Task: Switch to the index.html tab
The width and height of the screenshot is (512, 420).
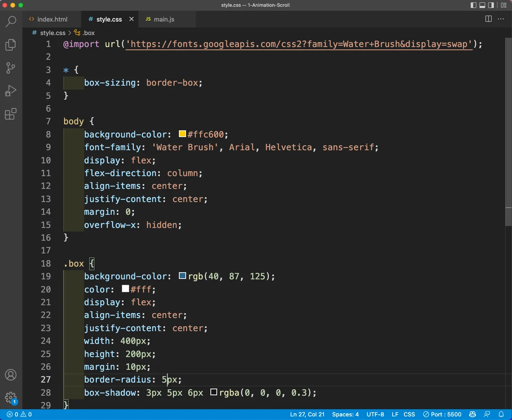Action: click(51, 19)
